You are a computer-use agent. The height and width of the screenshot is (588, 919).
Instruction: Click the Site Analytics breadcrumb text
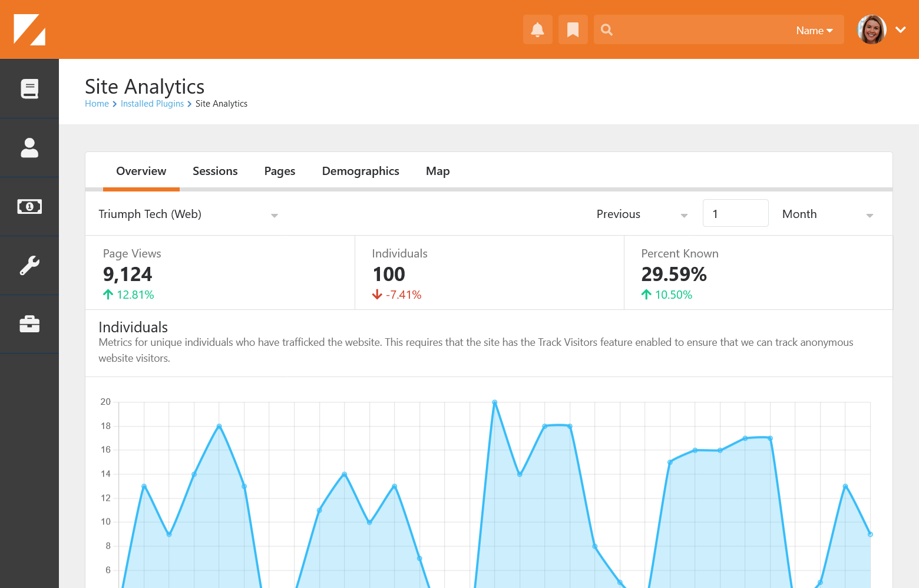click(x=222, y=104)
